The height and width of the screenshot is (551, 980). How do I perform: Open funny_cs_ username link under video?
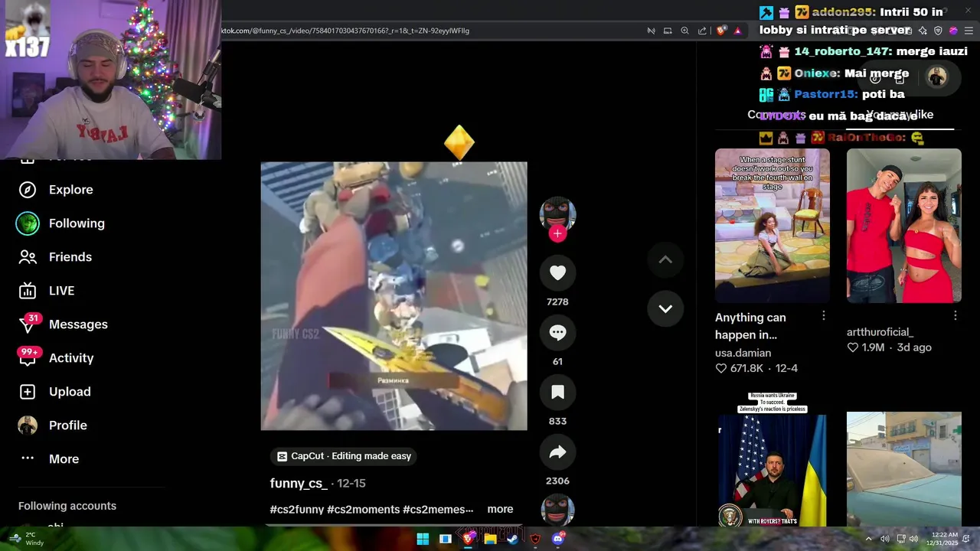(x=299, y=484)
